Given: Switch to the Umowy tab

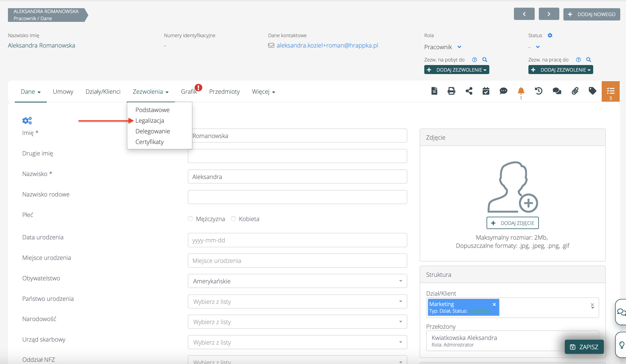Looking at the screenshot, I should (x=63, y=92).
